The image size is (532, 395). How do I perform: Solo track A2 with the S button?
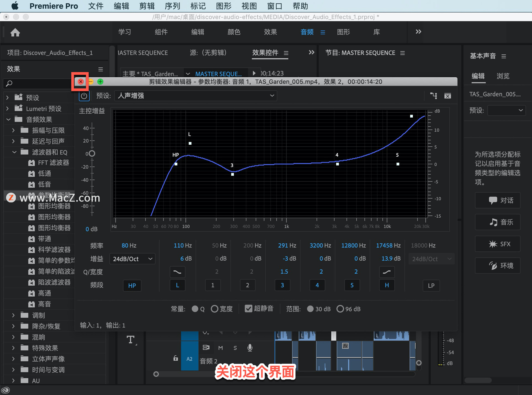[235, 348]
